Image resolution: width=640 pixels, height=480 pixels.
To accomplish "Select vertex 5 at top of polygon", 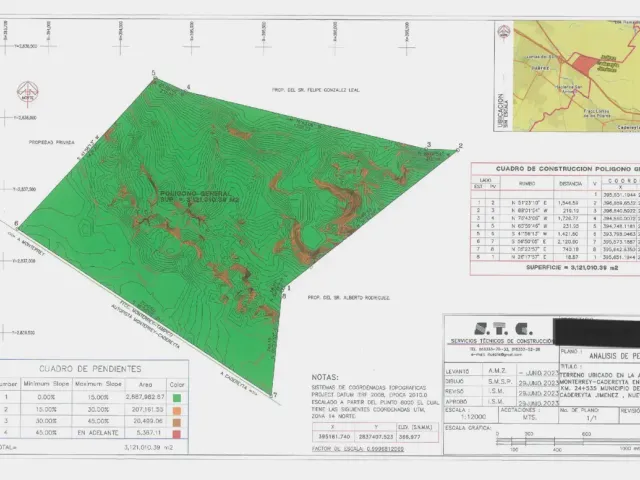I will [154, 73].
